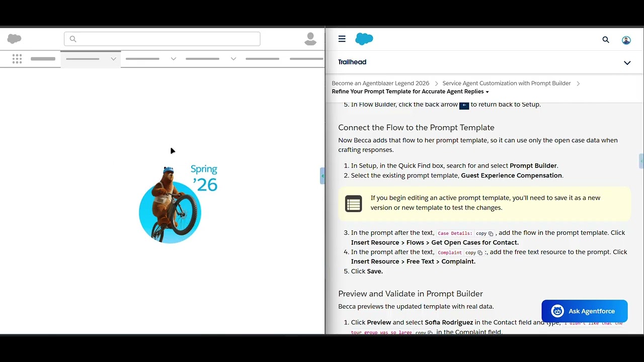
Task: Open the Trailhead profile avatar
Action: [x=626, y=40]
